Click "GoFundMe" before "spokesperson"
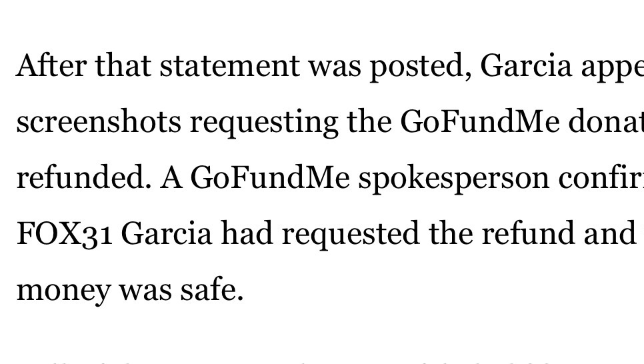The image size is (644, 364). (x=270, y=178)
